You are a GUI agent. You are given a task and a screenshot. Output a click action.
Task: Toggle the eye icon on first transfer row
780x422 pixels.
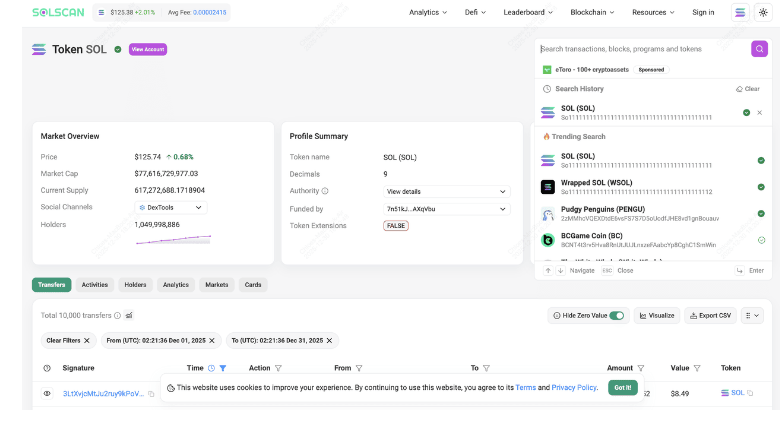tap(47, 394)
